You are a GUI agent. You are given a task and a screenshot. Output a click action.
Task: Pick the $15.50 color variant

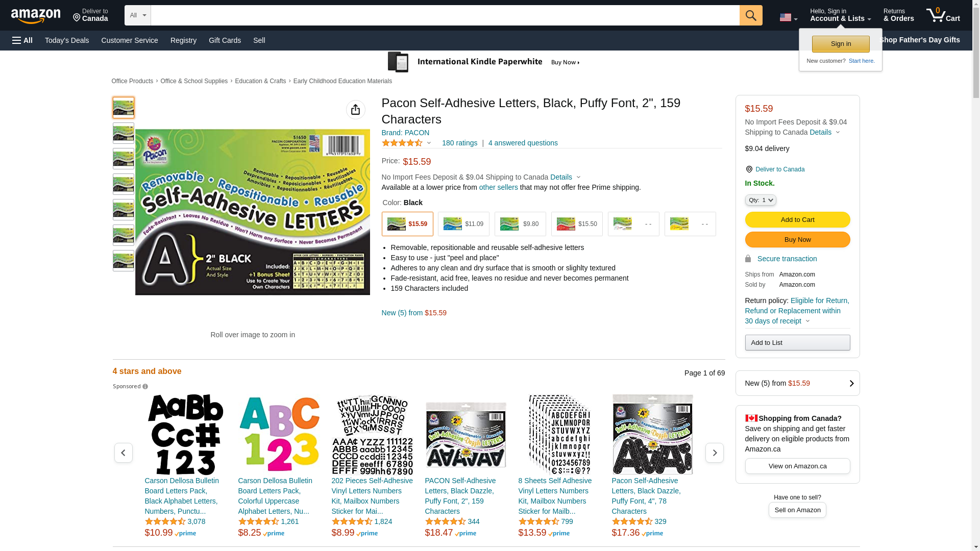coord(577,224)
